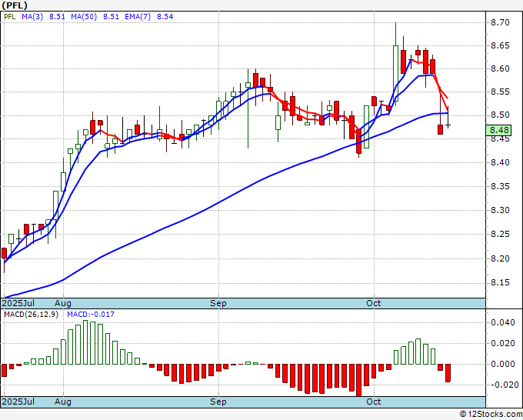523x420 pixels.
Task: Click the current price tag 8.48
Action: tap(498, 130)
